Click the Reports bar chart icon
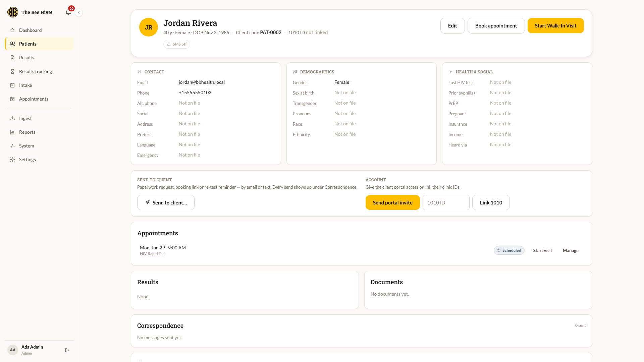The image size is (644, 362). point(12,132)
